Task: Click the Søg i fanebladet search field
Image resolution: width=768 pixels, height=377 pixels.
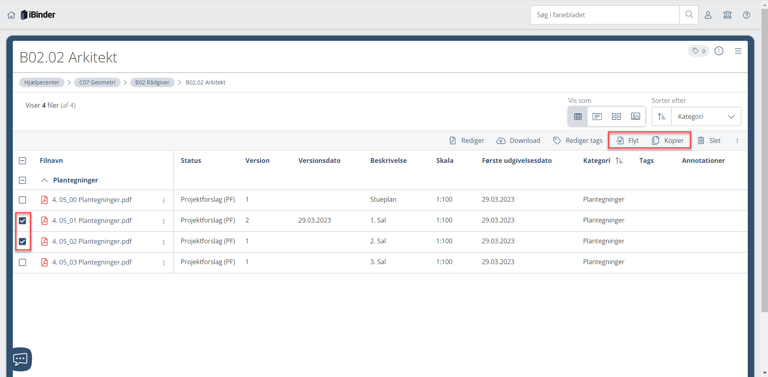Action: pyautogui.click(x=605, y=15)
